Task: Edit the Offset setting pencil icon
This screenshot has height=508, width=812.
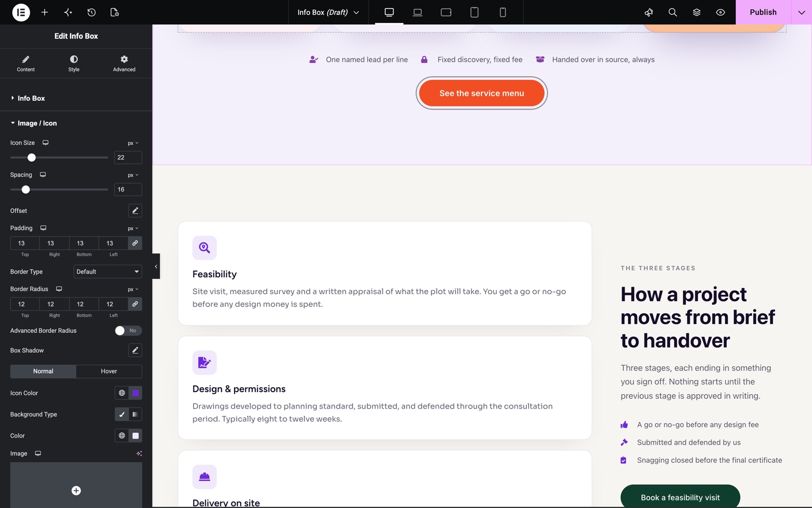Action: click(x=135, y=210)
